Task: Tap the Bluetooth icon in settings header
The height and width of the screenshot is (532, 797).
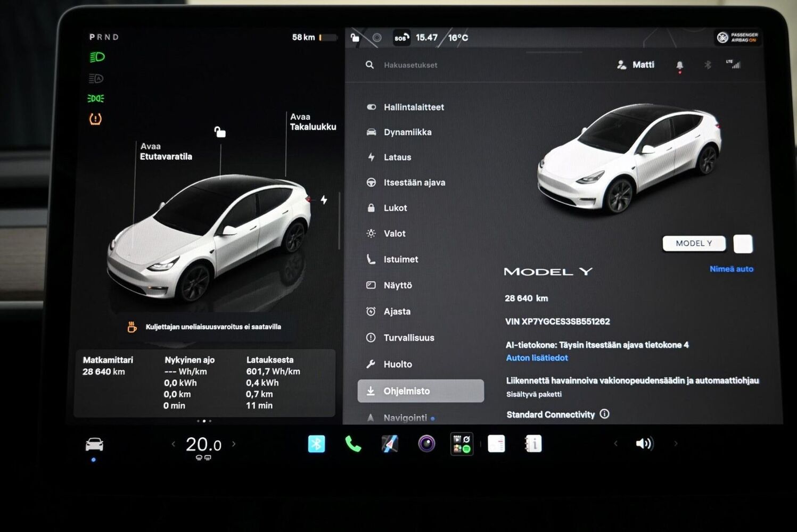Action: point(708,65)
